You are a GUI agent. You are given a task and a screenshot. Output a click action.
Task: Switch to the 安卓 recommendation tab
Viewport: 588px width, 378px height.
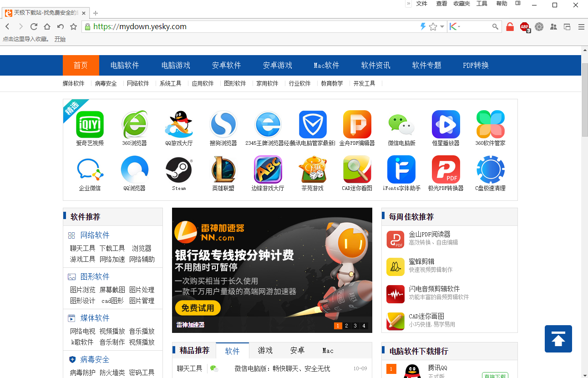coord(297,351)
